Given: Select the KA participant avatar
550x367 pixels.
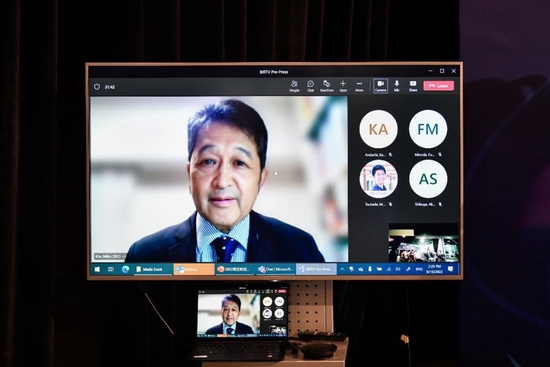Looking at the screenshot, I should (378, 129).
